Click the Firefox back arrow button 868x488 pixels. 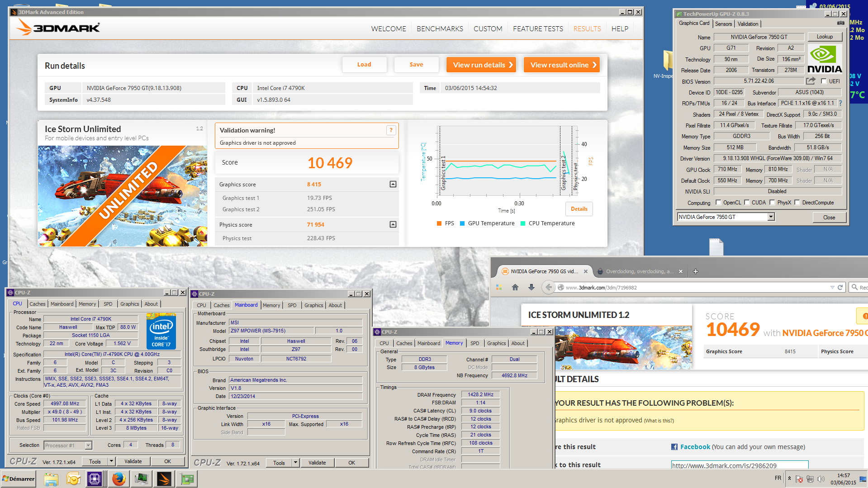548,287
